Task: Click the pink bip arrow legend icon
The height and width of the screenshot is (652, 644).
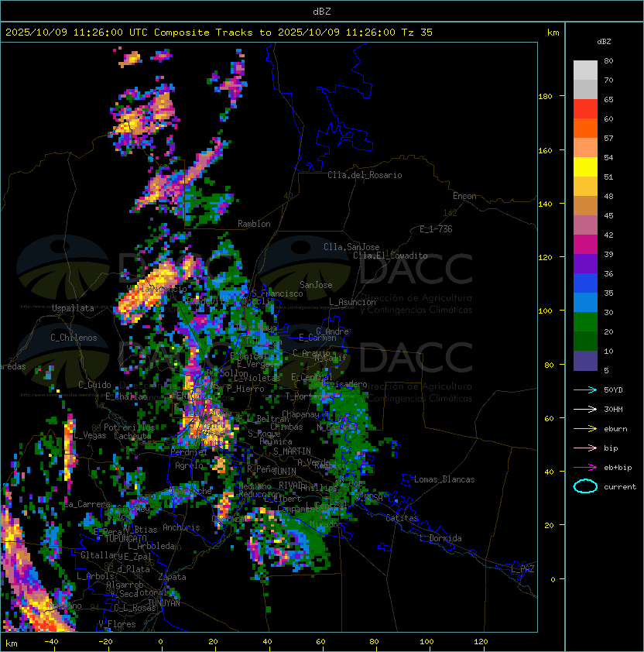Action: point(585,448)
